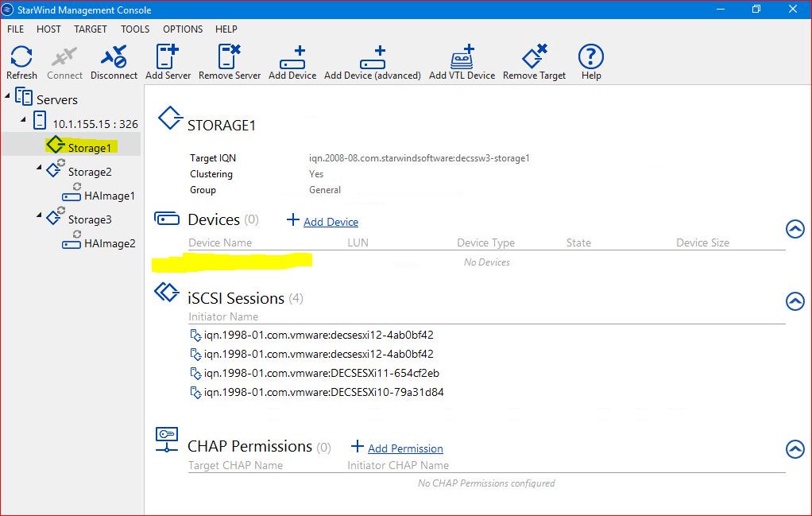Click the Device Type column header
Image resolution: width=812 pixels, height=516 pixels.
[x=485, y=242]
